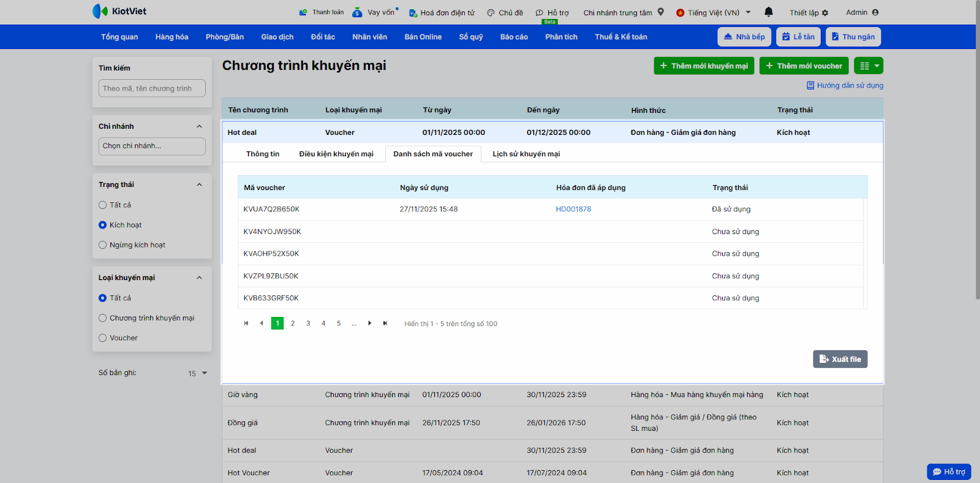
Task: Click Hỗ trợ chat icon in header
Action: tap(540, 13)
